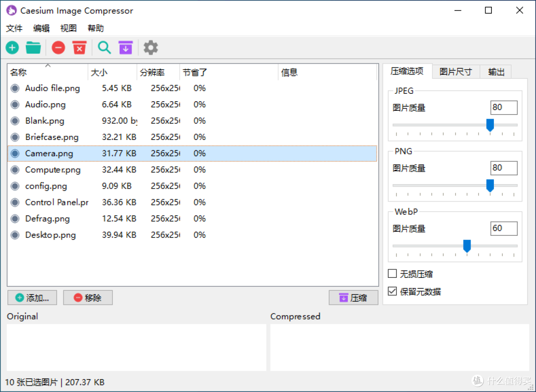Enable 无损压缩 lossless compression
Image resolution: width=536 pixels, height=392 pixels.
(x=392, y=273)
